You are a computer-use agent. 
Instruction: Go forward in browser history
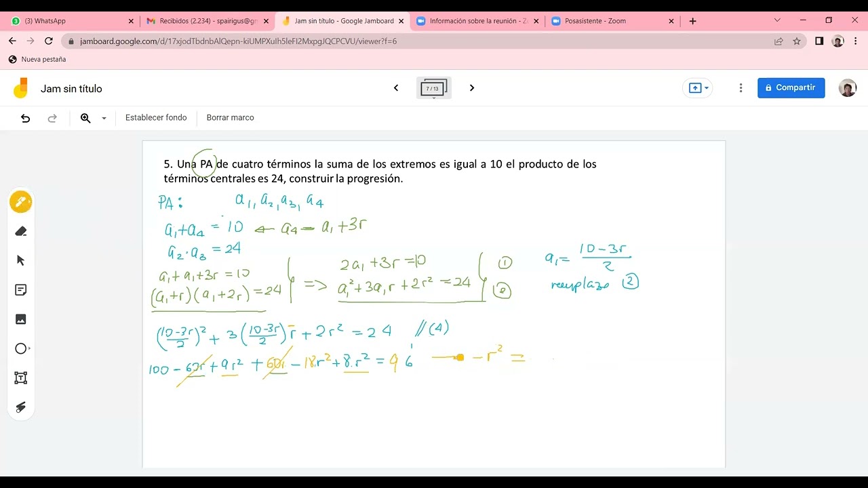point(31,41)
